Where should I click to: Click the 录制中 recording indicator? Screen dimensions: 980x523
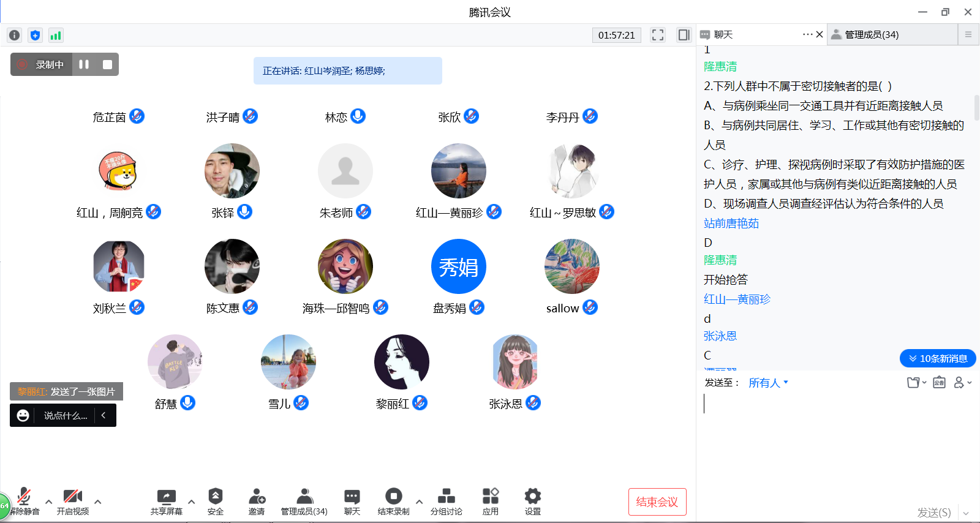[42, 64]
